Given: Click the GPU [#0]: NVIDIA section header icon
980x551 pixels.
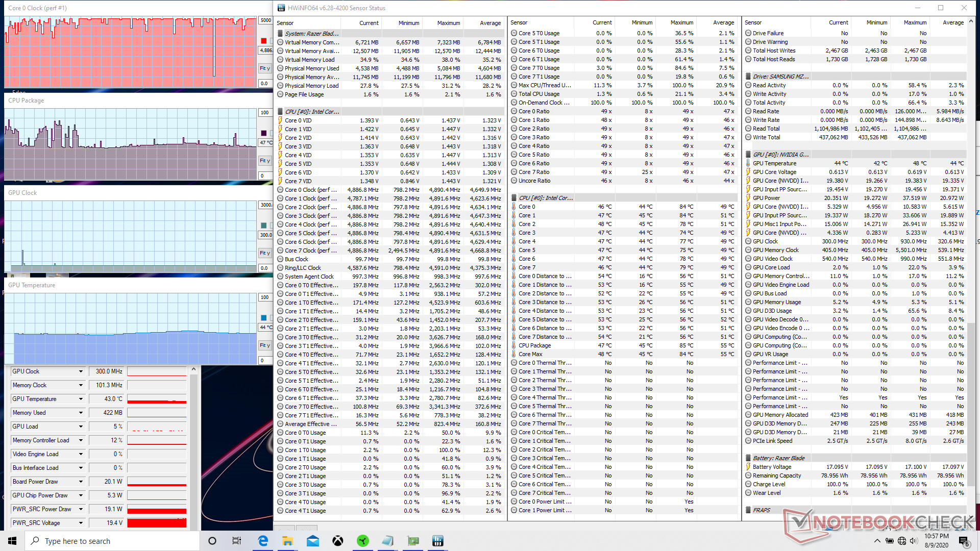Looking at the screenshot, I should (x=748, y=155).
